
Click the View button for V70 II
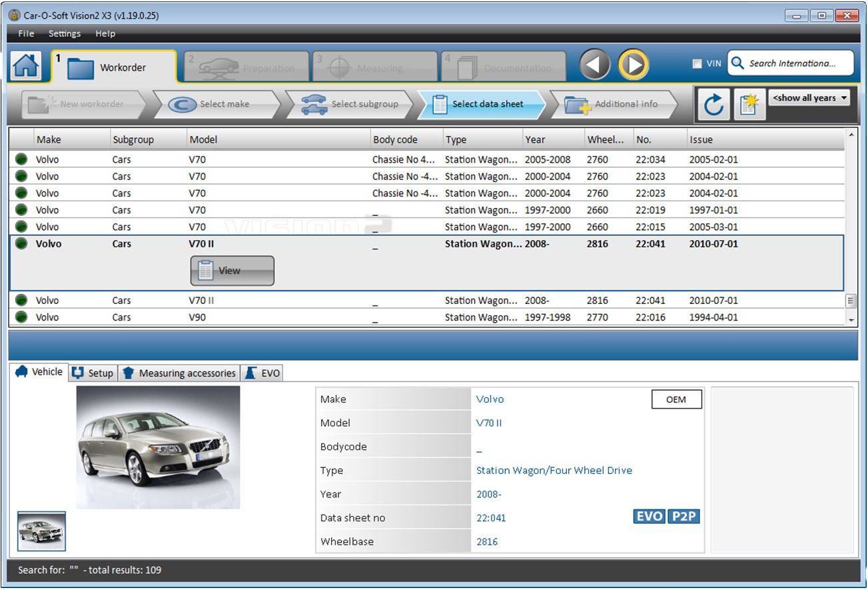(232, 271)
